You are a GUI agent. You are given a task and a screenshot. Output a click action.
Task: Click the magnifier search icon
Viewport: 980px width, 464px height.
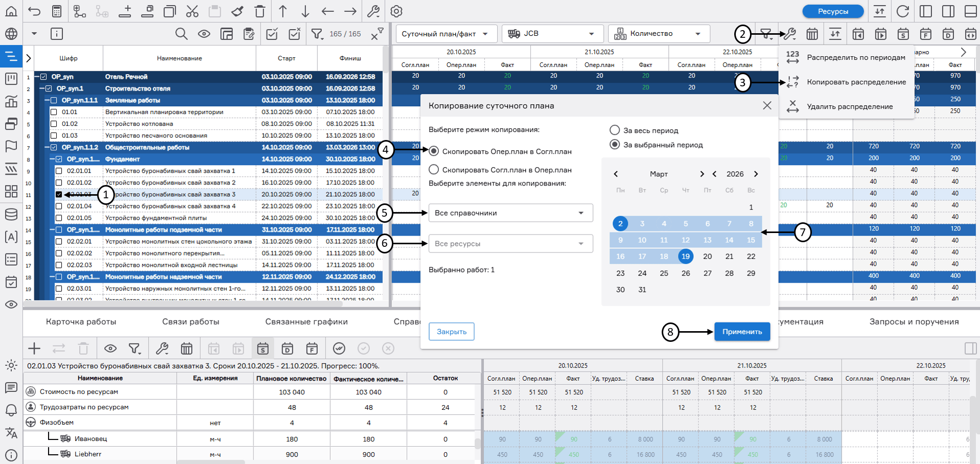tap(181, 34)
